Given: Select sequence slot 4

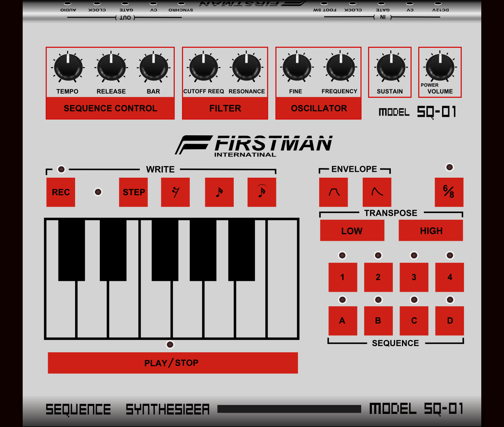Looking at the screenshot, I should (x=450, y=277).
